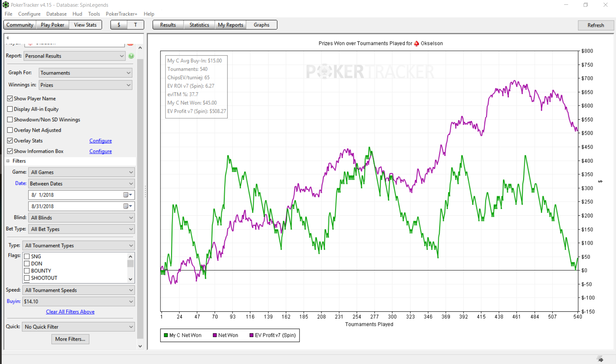This screenshot has height=364, width=616.
Task: Expand the Quick filter dropdown
Action: [79, 327]
